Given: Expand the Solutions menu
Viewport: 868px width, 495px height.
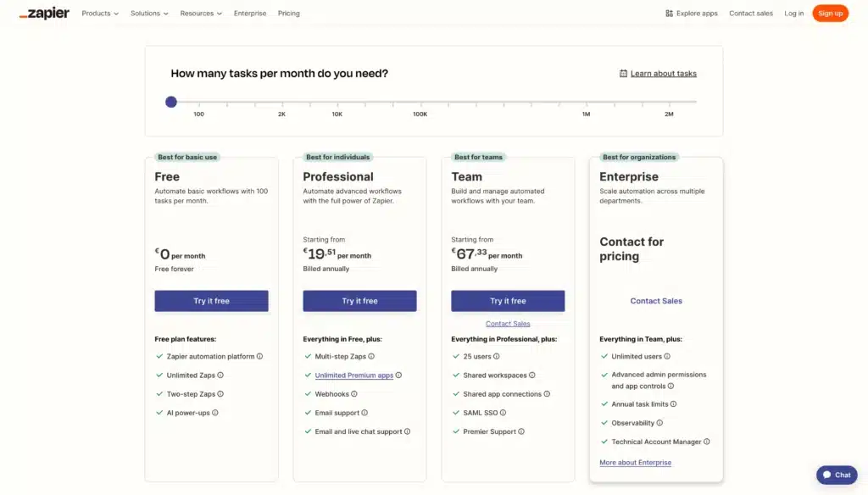Looking at the screenshot, I should click(149, 14).
